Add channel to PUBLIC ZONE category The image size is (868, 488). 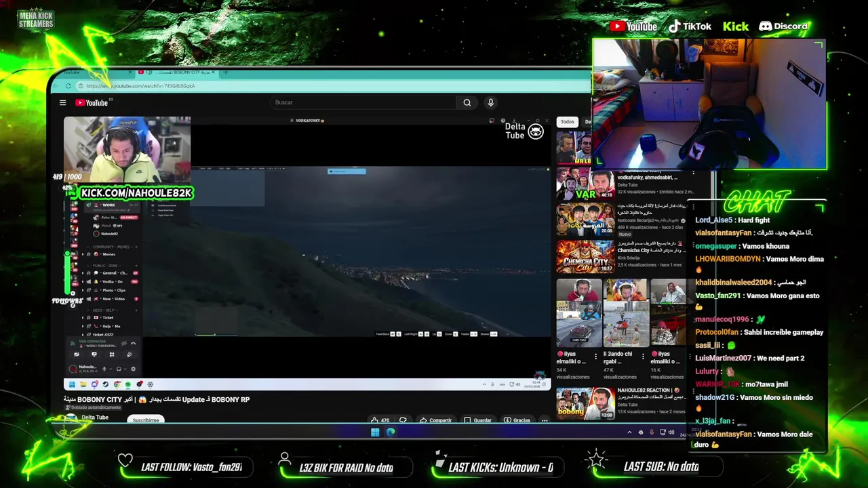(136, 266)
